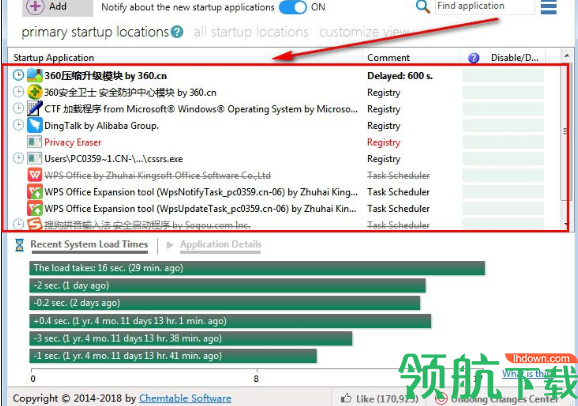Open the hamburger menu
Image resolution: width=578 pixels, height=406 pixels.
click(x=549, y=7)
